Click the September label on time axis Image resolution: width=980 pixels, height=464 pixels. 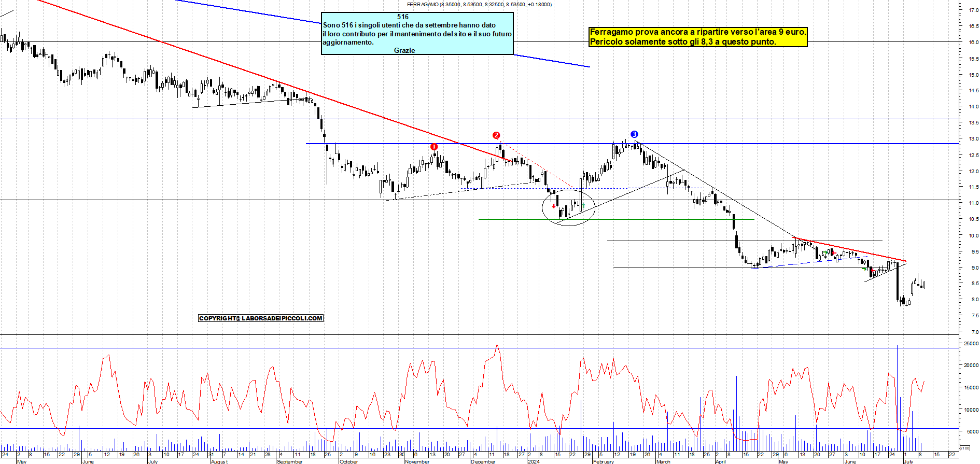pyautogui.click(x=290, y=461)
